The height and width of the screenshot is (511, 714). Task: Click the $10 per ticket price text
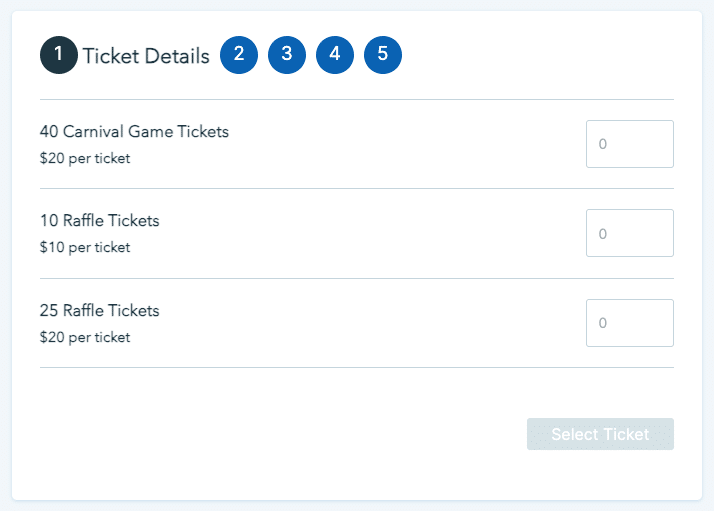click(85, 247)
